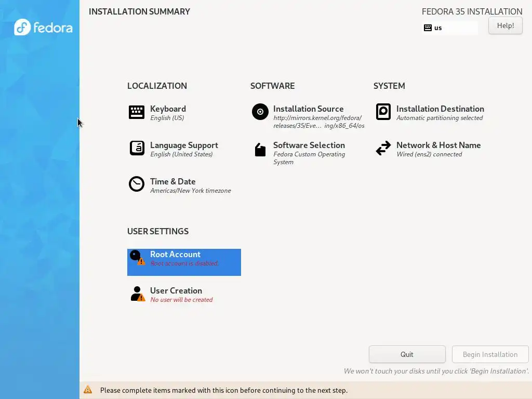Click 'Americas/New York timezone' text

click(x=191, y=190)
